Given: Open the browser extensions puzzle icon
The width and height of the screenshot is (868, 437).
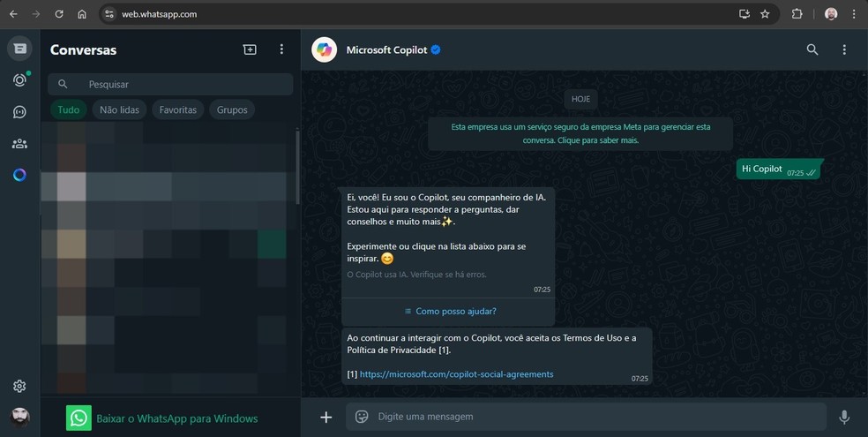Looking at the screenshot, I should coord(797,14).
